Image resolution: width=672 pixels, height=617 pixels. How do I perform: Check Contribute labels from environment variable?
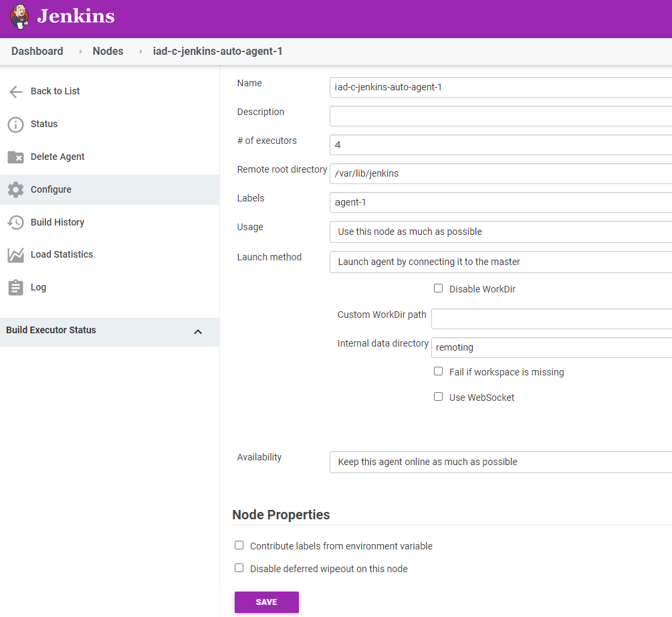click(239, 545)
